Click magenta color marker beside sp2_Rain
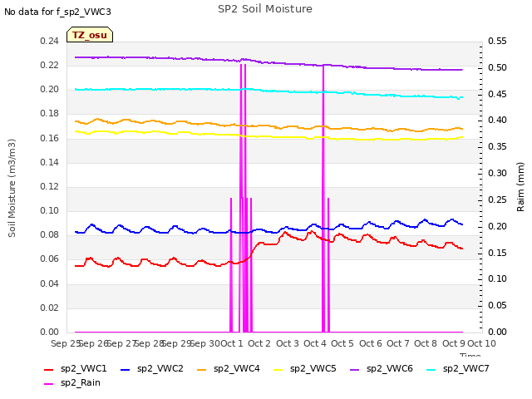Screen dimensions: 532x399 [49, 384]
